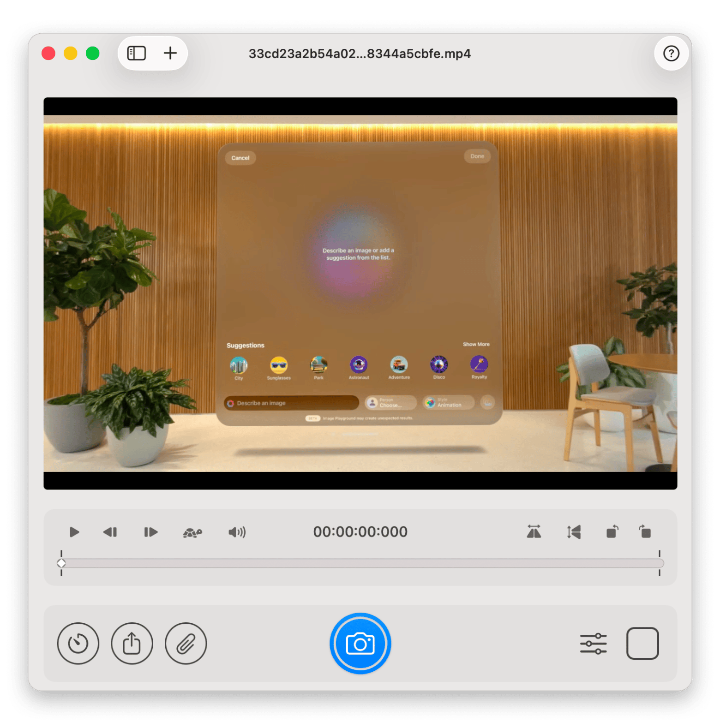Click the middle of the timeline scrubber
Viewport: 720px width, 728px height.
360,563
